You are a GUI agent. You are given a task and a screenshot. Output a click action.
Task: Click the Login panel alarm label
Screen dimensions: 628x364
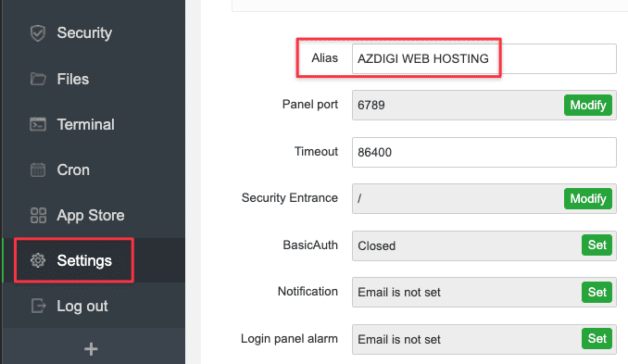(x=289, y=339)
